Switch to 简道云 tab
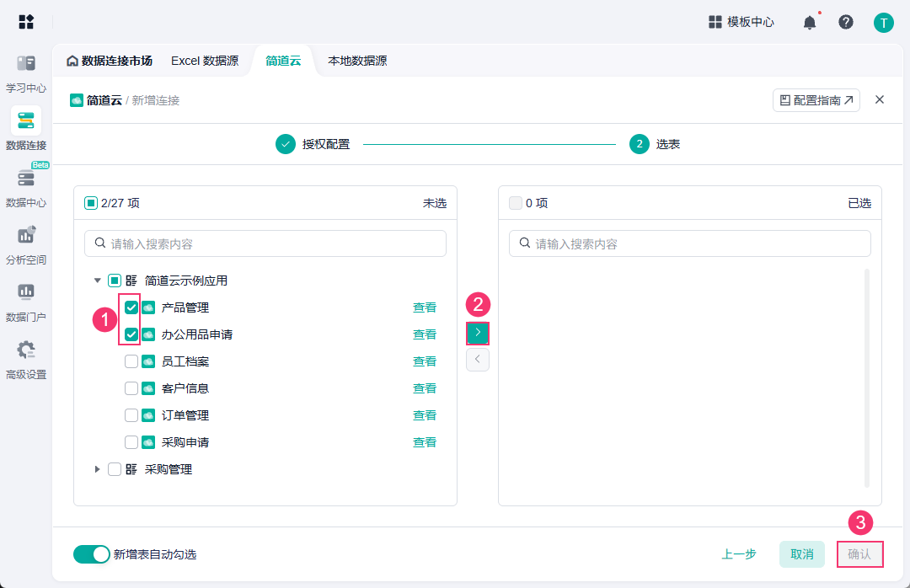 [x=283, y=61]
